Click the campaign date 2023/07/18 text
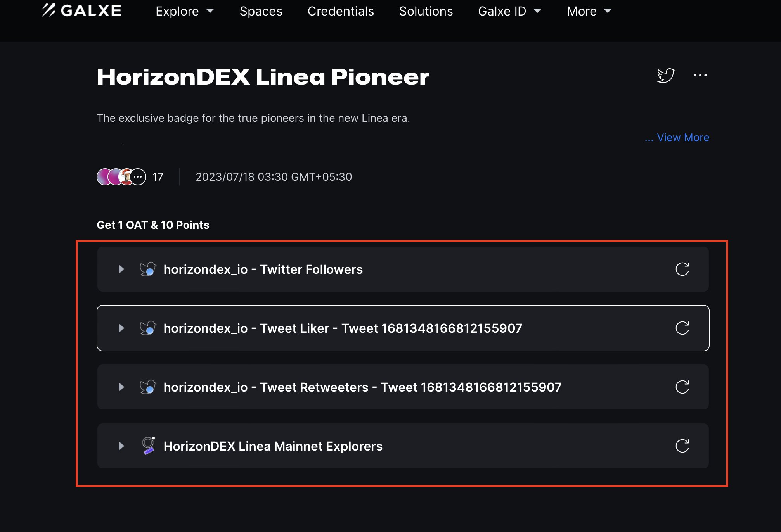This screenshot has width=781, height=532. click(274, 177)
